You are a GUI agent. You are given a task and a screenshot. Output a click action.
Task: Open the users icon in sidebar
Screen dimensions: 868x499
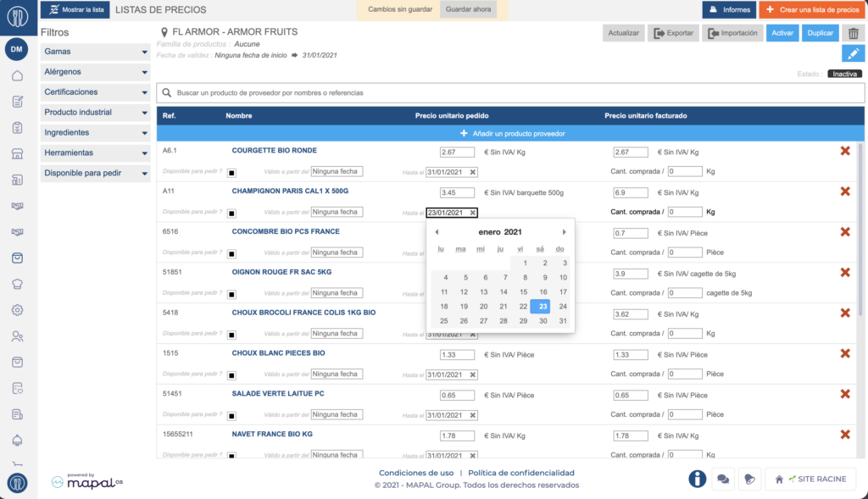click(x=17, y=336)
